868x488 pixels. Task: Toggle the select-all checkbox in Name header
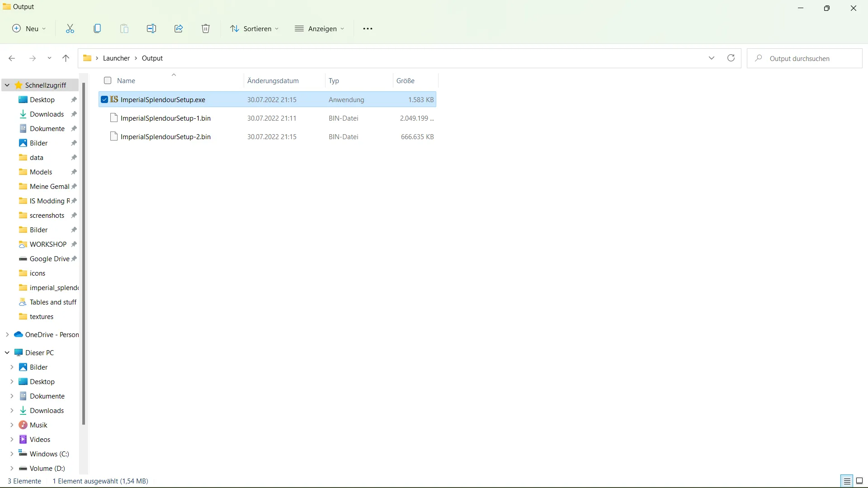108,81
